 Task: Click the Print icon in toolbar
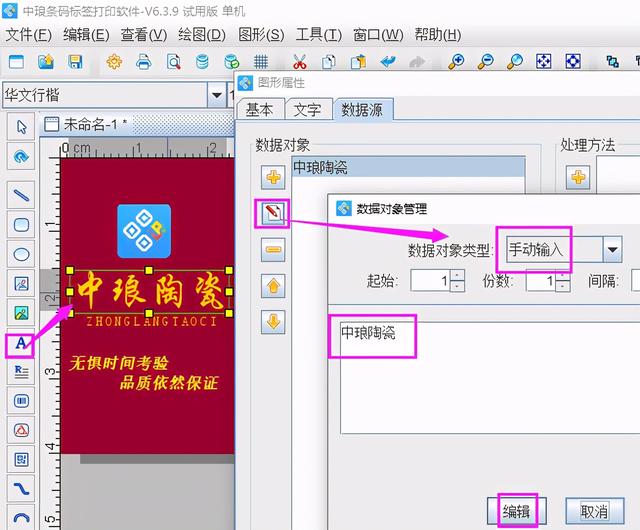pyautogui.click(x=144, y=62)
